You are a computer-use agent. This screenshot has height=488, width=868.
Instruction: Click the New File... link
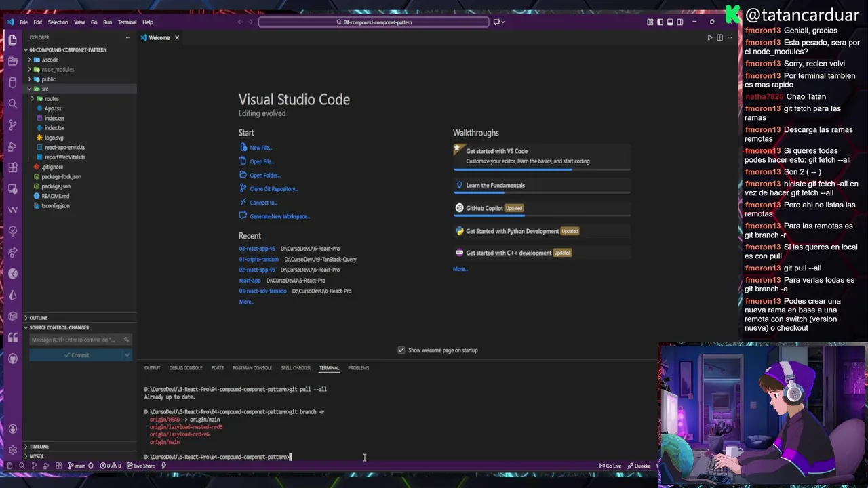[260, 148]
